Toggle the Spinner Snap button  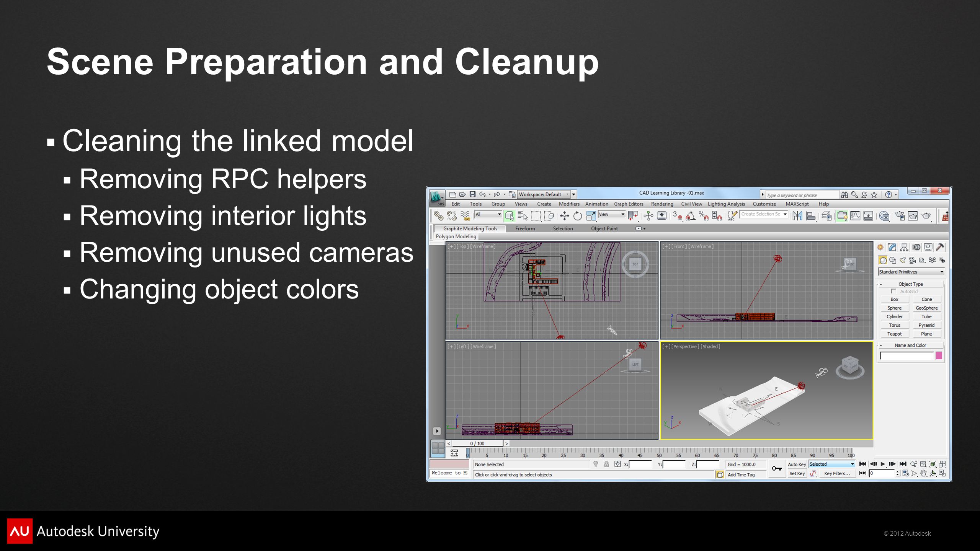click(x=717, y=216)
